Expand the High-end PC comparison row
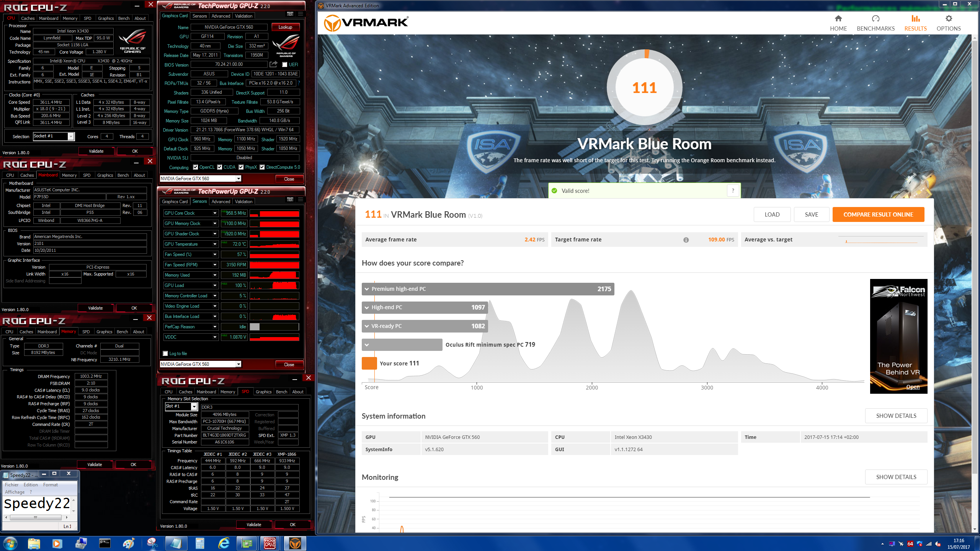Viewport: 980px width, 551px height. coord(367,307)
